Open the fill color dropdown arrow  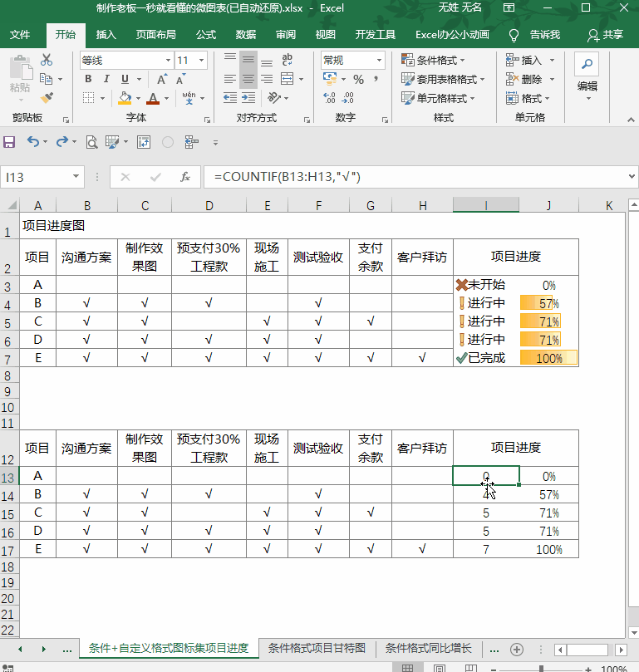click(x=138, y=99)
